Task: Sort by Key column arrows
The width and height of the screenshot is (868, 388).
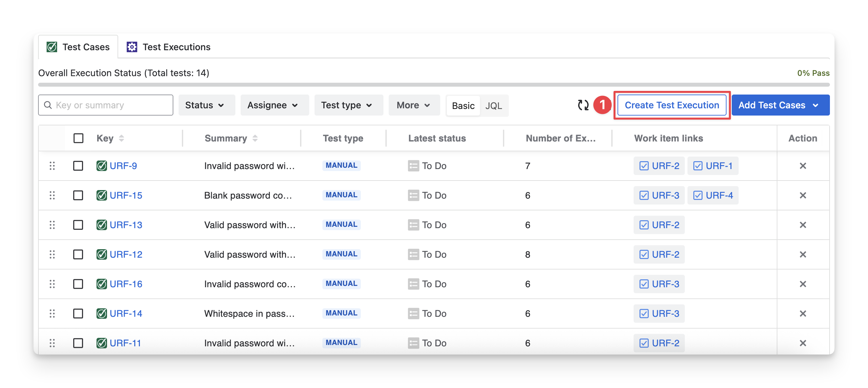Action: pos(121,138)
